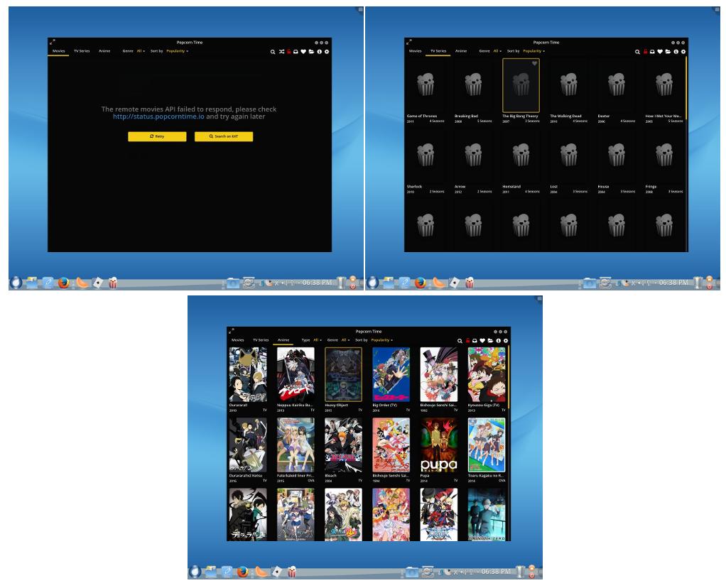Open the Breaking Bad placeholder poster
The height and width of the screenshot is (588, 726).
point(473,85)
